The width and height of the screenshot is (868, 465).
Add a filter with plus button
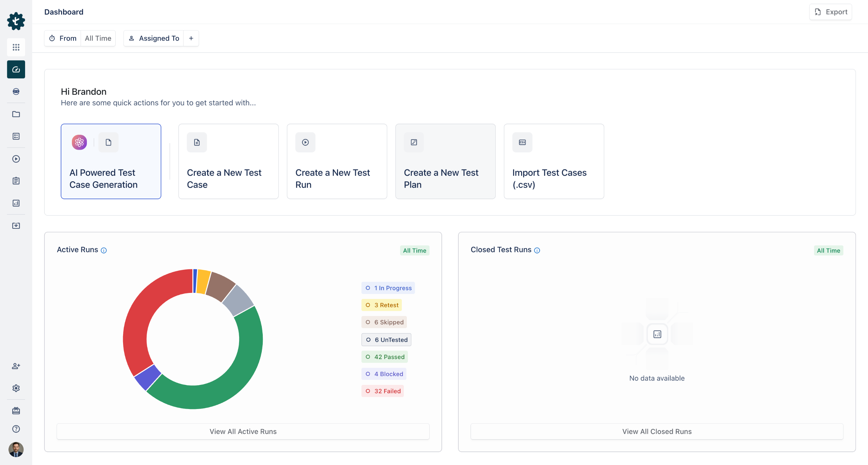191,38
